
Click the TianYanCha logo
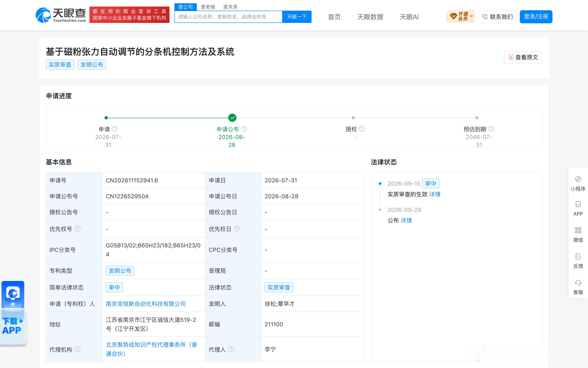(x=61, y=15)
